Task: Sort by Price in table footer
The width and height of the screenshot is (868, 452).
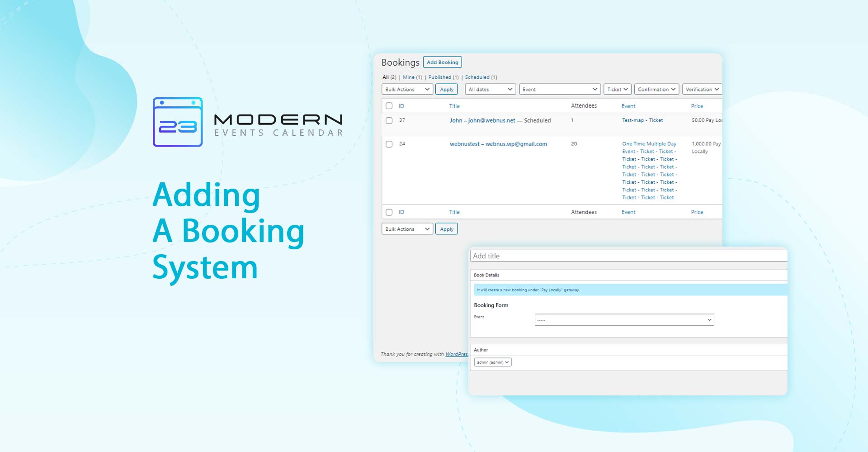Action: pos(697,212)
